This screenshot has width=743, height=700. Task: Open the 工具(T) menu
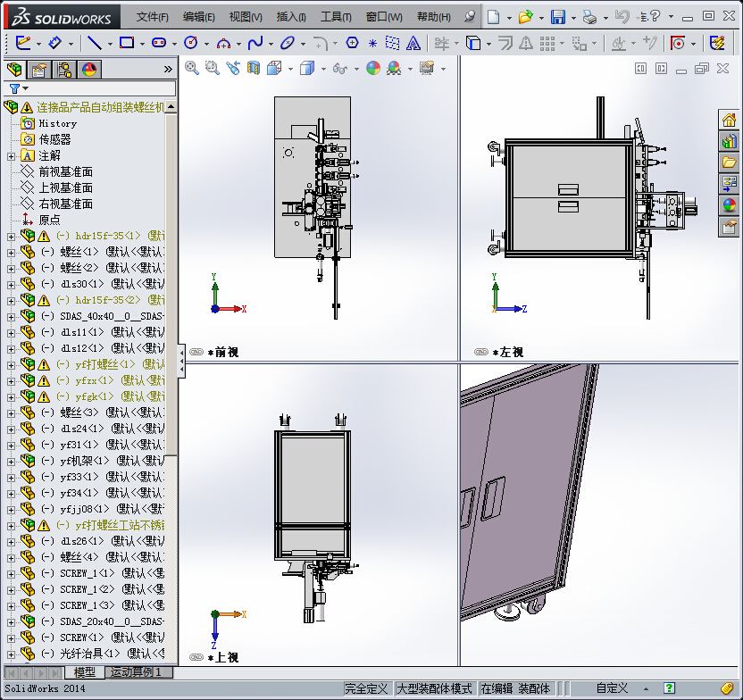pyautogui.click(x=336, y=17)
